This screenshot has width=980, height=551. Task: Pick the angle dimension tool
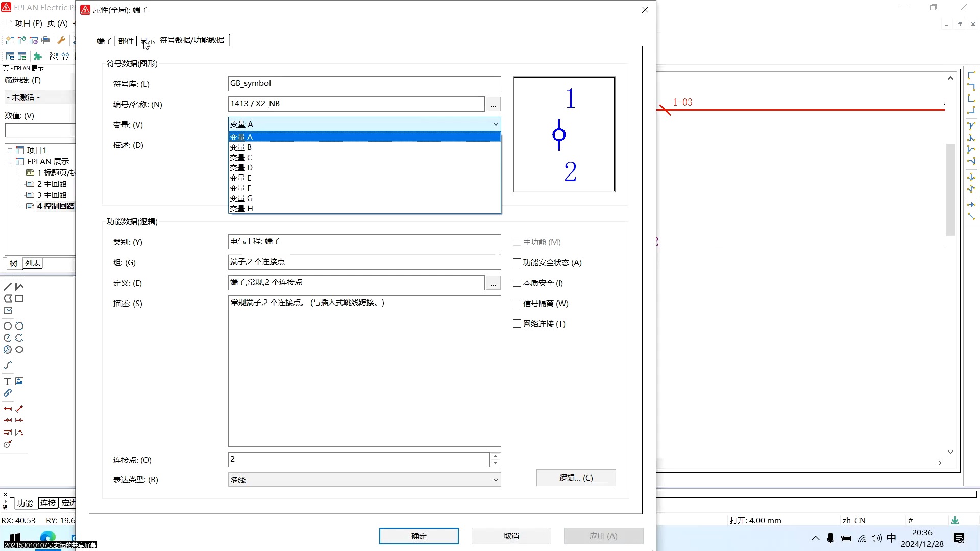[x=19, y=433]
